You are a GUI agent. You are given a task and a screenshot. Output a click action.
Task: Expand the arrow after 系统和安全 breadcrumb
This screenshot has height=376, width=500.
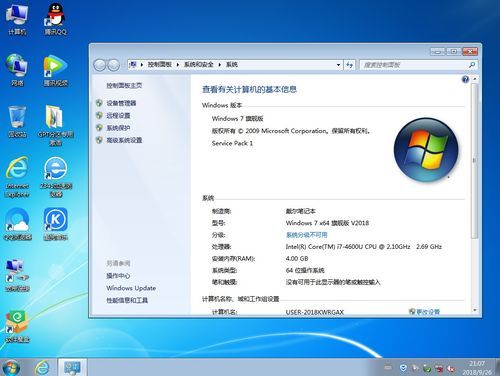click(x=220, y=65)
